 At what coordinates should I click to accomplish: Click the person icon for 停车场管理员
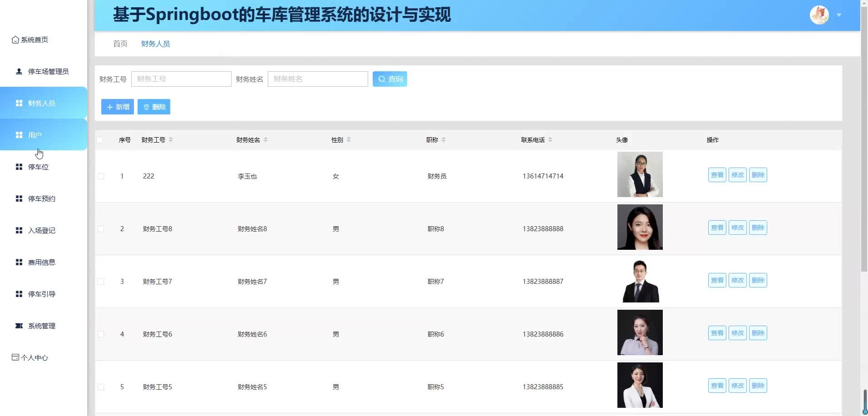pyautogui.click(x=19, y=71)
